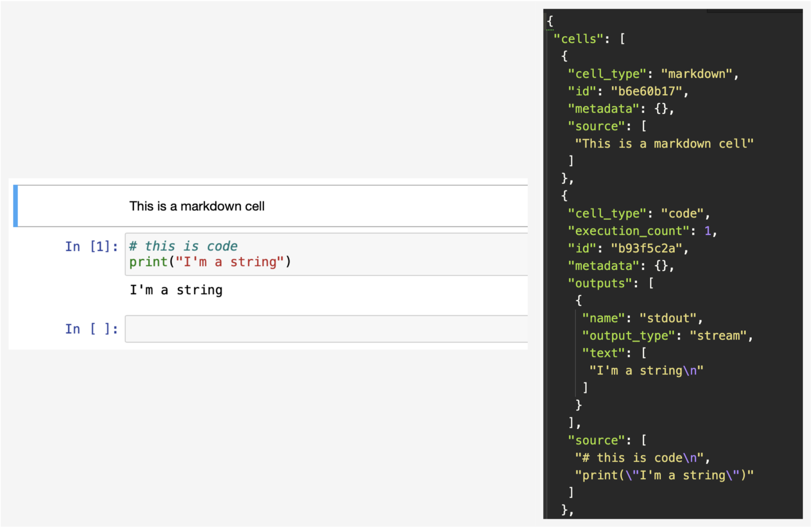
Task: Click the opening brace on JSON first line
Action: tap(550, 21)
